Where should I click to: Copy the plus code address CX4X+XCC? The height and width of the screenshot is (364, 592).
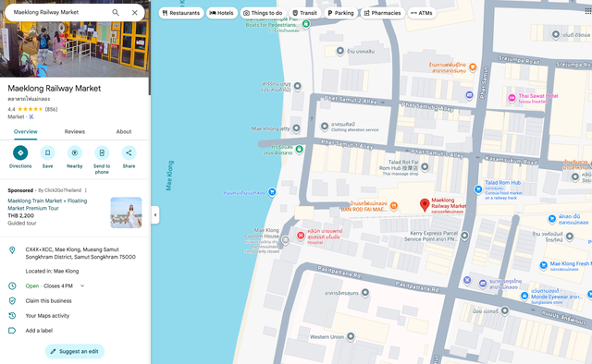pos(80,253)
